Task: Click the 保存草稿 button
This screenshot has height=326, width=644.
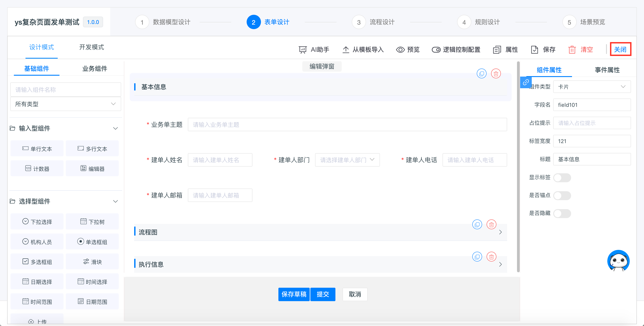Action: 294,294
